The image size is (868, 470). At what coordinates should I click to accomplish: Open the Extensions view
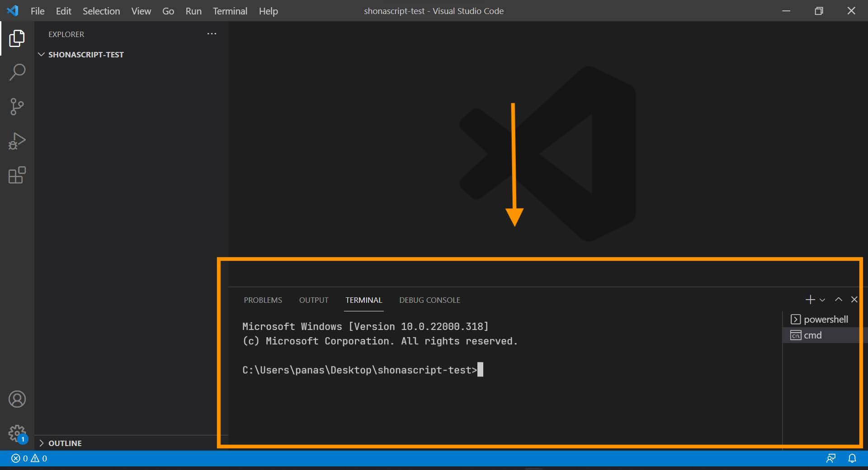tap(17, 175)
